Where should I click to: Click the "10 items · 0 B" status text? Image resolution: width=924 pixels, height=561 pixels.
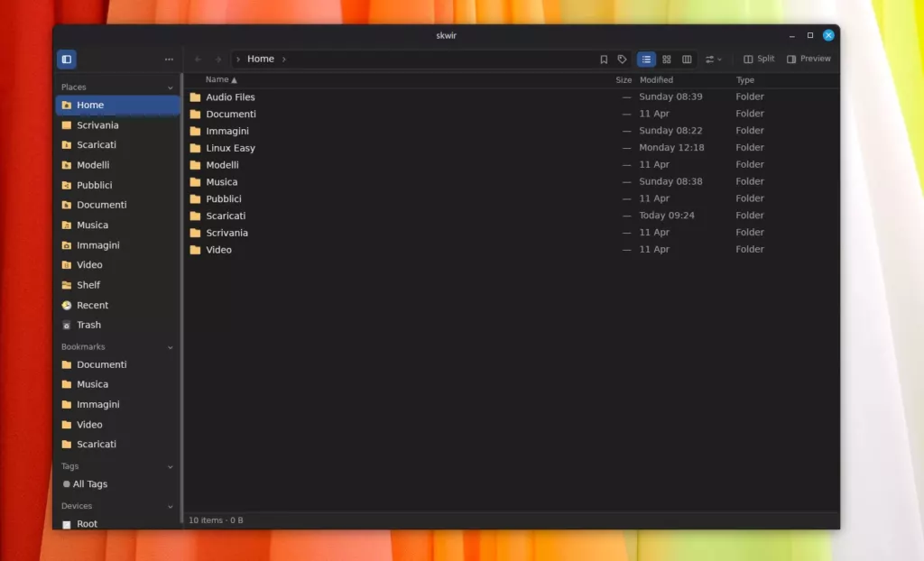216,520
